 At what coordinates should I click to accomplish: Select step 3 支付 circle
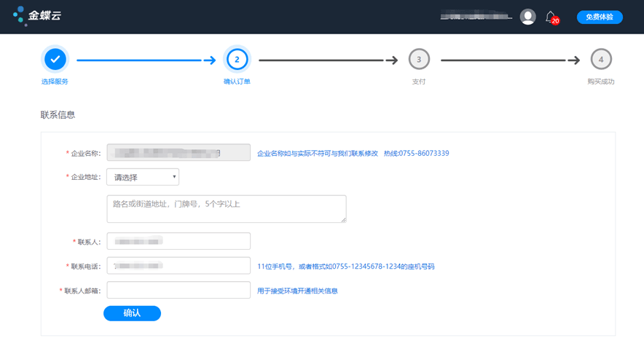click(x=419, y=60)
